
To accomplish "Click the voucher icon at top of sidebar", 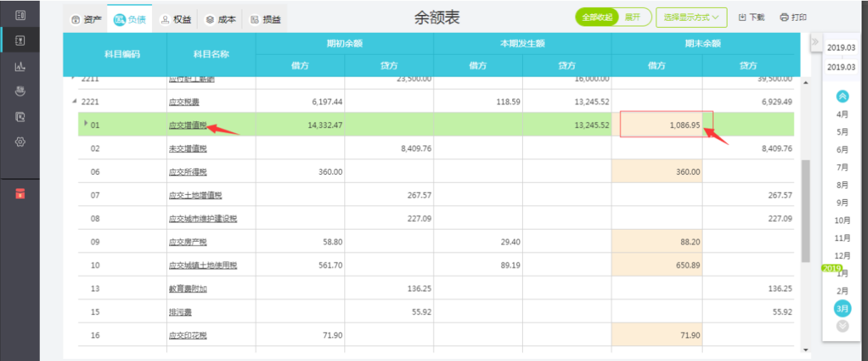I will (20, 15).
